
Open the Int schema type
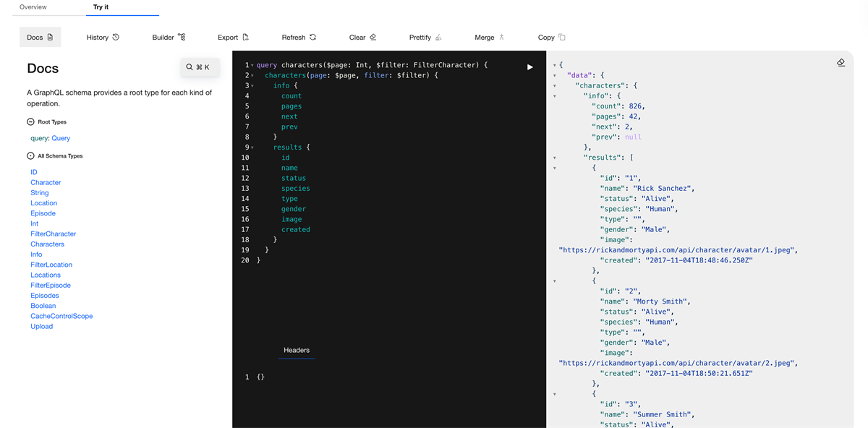point(35,223)
